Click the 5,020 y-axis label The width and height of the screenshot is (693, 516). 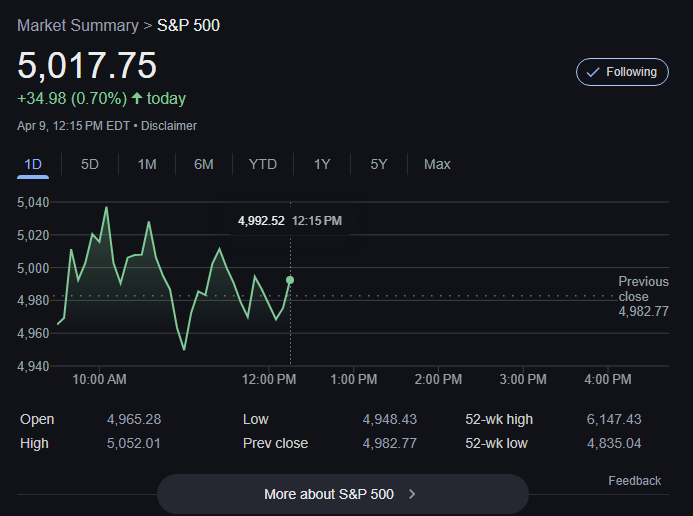click(x=33, y=235)
